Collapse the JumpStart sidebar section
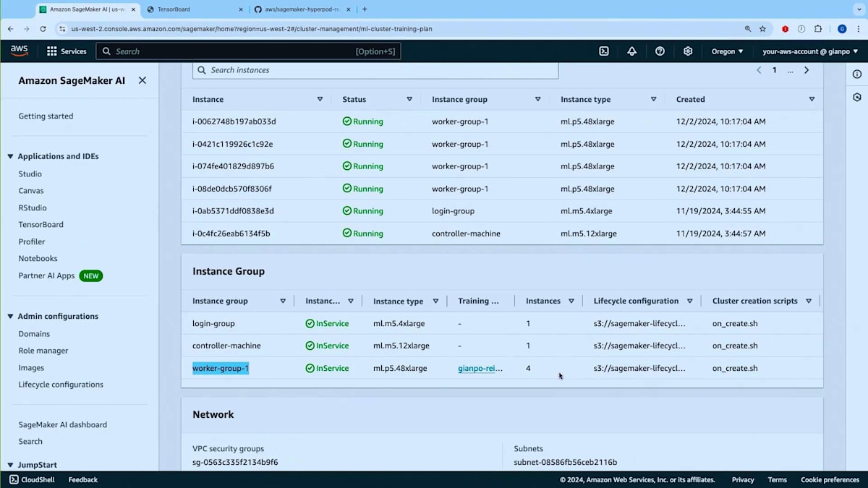868x488 pixels. pos(10,465)
